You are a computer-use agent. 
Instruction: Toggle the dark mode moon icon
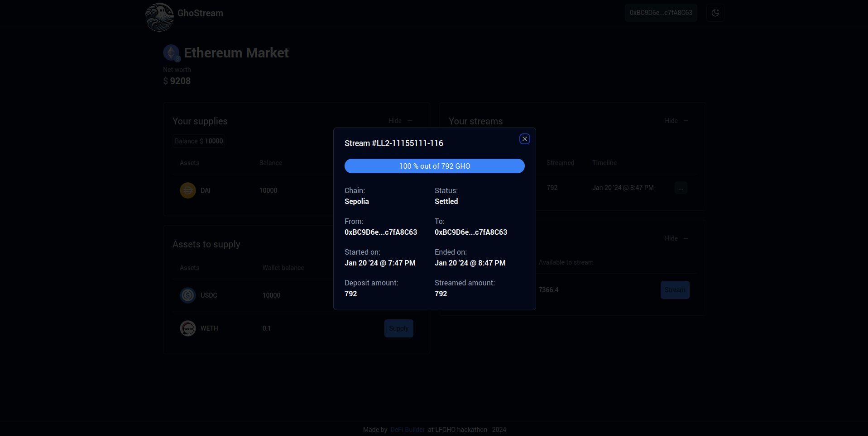click(715, 13)
